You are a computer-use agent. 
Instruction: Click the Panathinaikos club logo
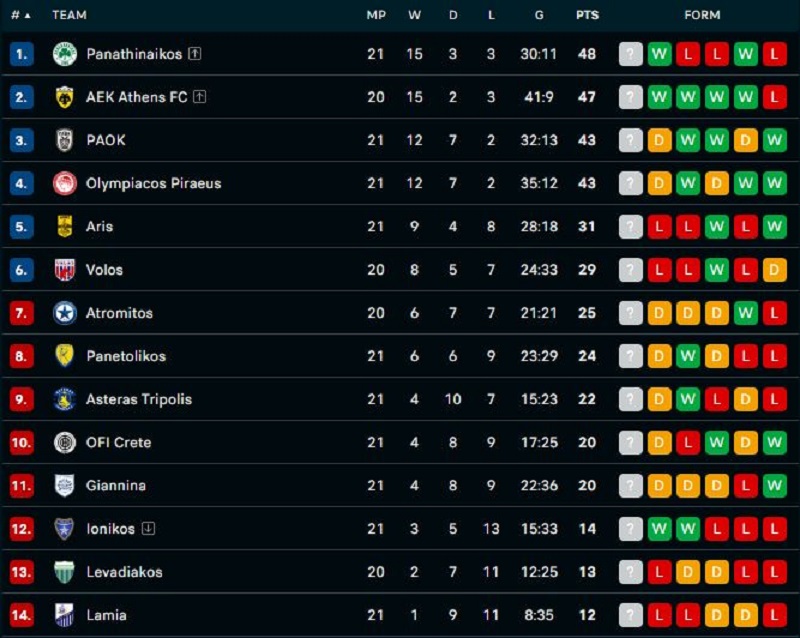[x=65, y=54]
